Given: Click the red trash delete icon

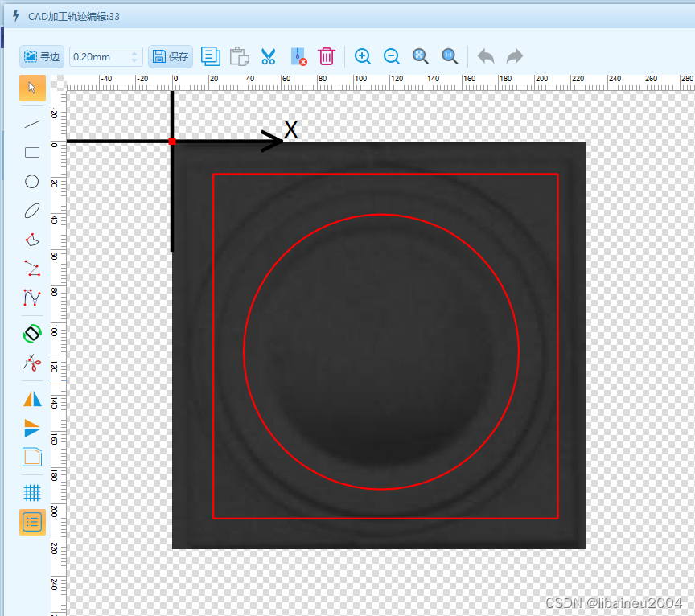Looking at the screenshot, I should click(327, 56).
